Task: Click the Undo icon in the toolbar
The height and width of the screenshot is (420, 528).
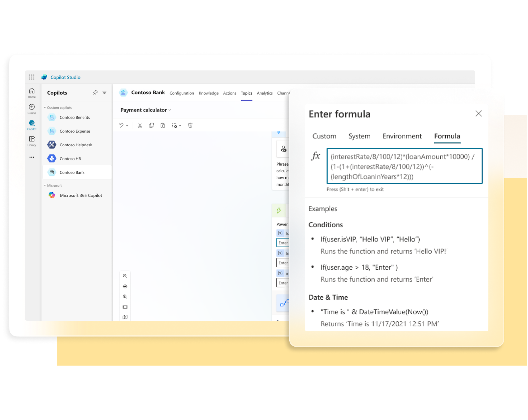Action: point(122,125)
